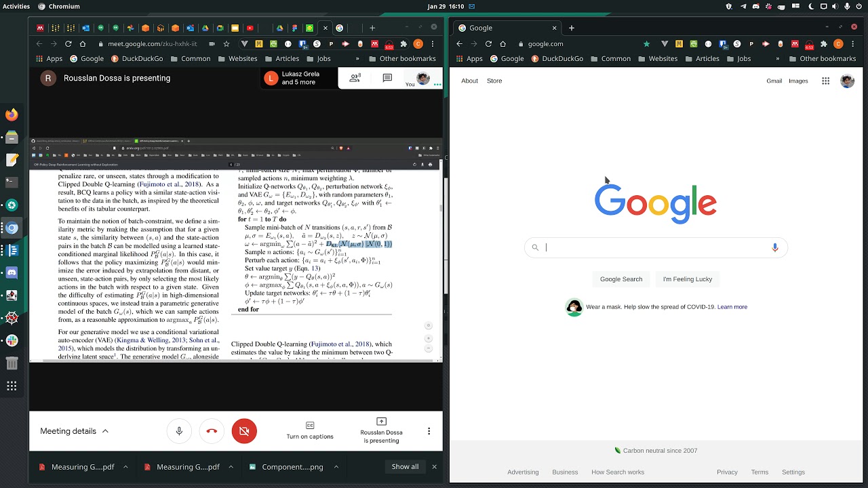The width and height of the screenshot is (868, 488).
Task: Open Articles bookmarks folder in Meet window
Action: coord(281,59)
